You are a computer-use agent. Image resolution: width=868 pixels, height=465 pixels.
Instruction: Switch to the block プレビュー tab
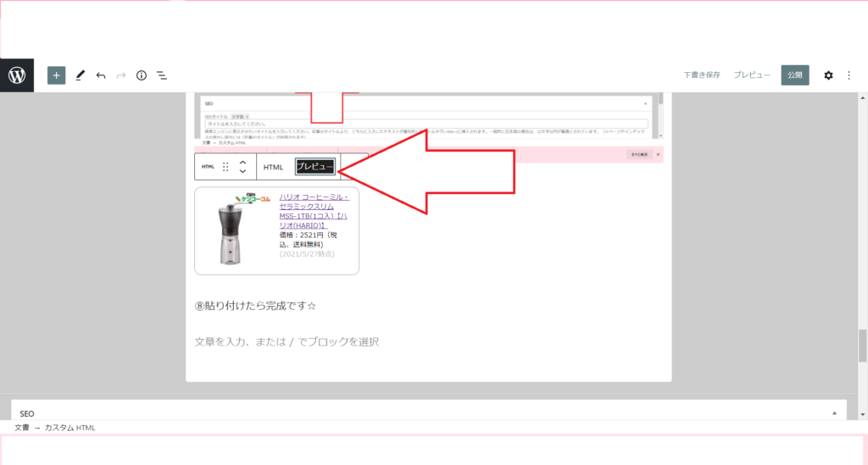click(315, 166)
